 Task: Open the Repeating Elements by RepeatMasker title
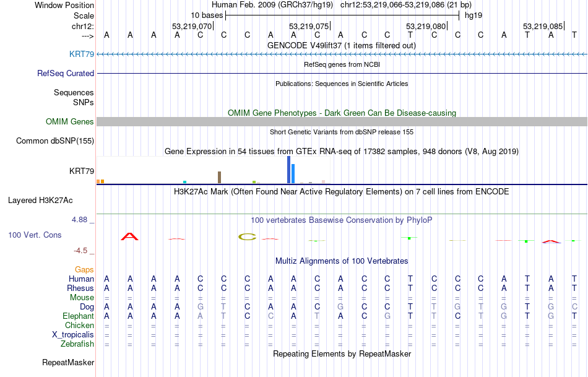tap(342, 353)
